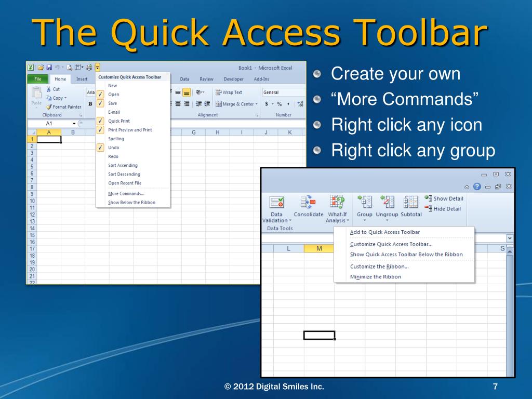Select column header M
The width and height of the screenshot is (532, 399).
319,248
